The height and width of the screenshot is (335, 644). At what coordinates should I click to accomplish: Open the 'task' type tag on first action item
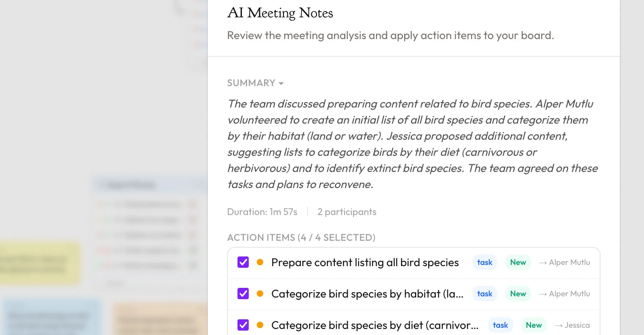pyautogui.click(x=485, y=263)
